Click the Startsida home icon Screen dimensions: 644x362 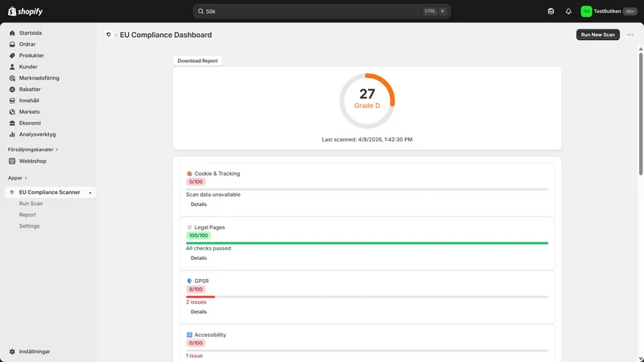pos(12,33)
